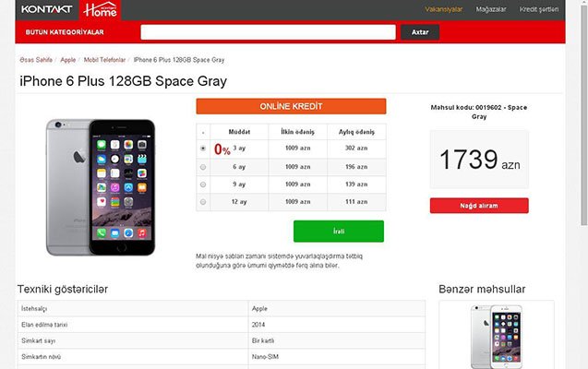This screenshot has height=369, width=588.
Task: Click the 1739 azn price
Action: coord(480,160)
